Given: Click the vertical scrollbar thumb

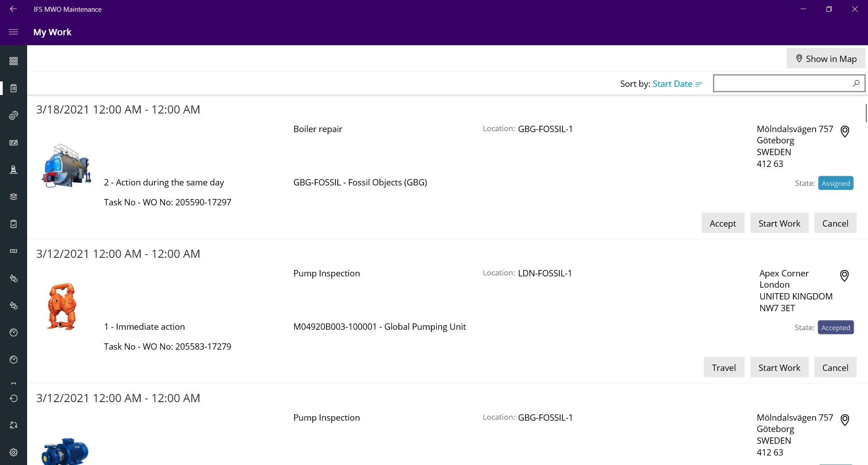Looking at the screenshot, I should tap(866, 113).
